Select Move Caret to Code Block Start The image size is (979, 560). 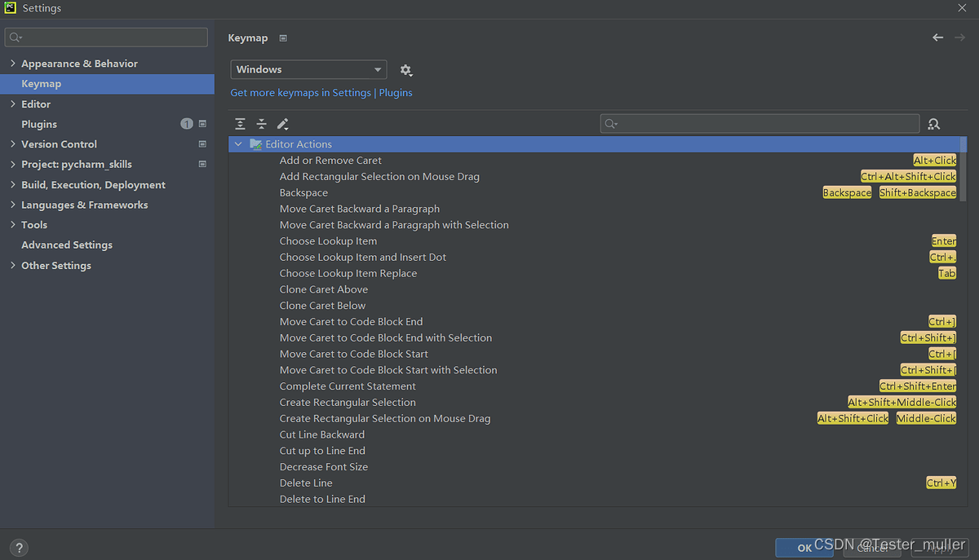pyautogui.click(x=354, y=355)
